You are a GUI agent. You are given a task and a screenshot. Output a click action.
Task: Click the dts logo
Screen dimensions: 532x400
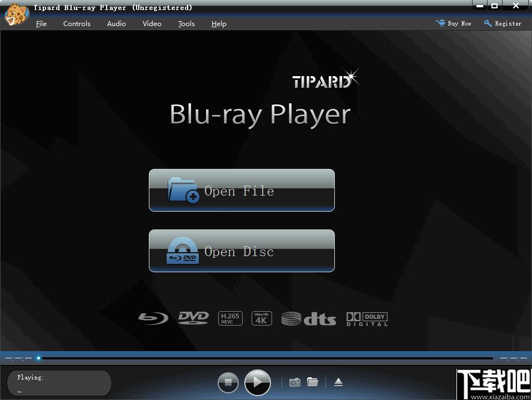click(x=309, y=319)
